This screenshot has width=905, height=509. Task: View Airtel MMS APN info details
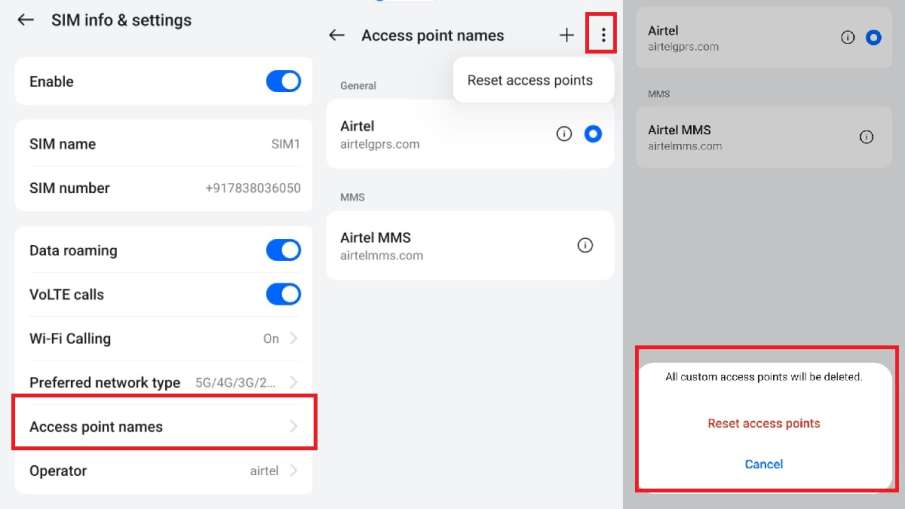pos(586,245)
